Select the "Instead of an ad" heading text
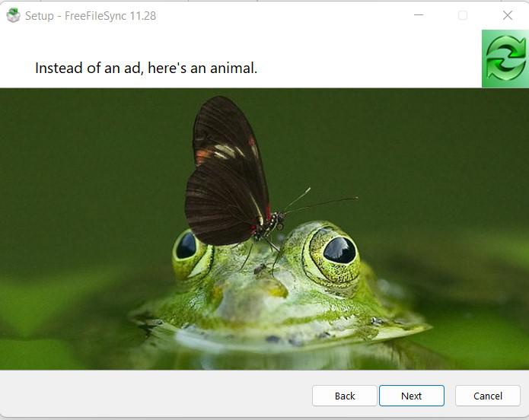The image size is (529, 420). click(146, 68)
